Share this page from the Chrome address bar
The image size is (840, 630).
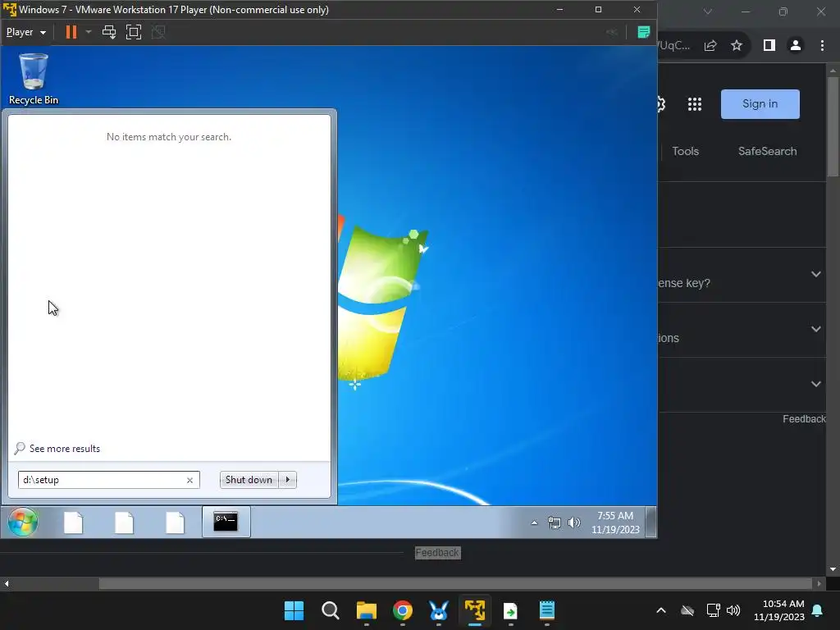(710, 46)
